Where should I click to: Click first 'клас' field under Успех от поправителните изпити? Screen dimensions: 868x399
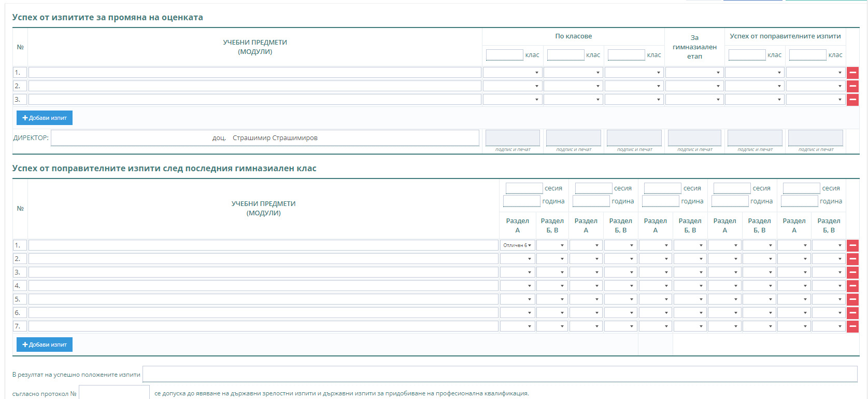pyautogui.click(x=747, y=55)
